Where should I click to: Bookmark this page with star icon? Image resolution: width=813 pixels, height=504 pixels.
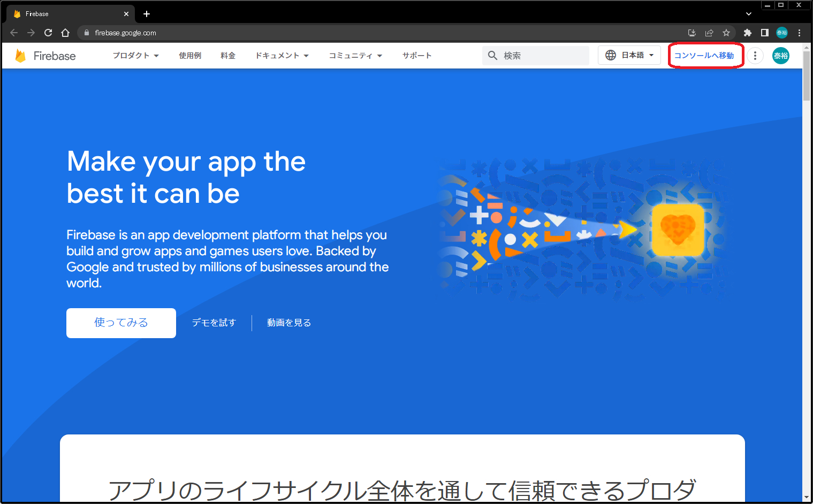726,33
